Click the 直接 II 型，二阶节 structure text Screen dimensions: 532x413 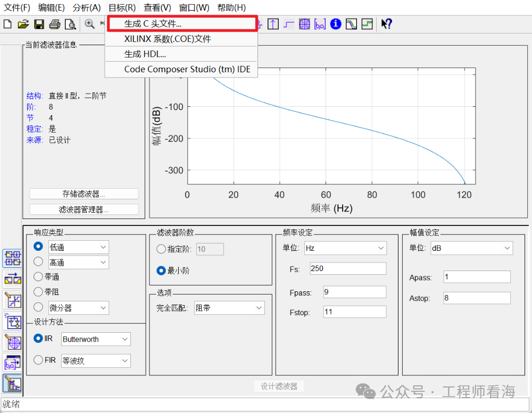(x=78, y=96)
